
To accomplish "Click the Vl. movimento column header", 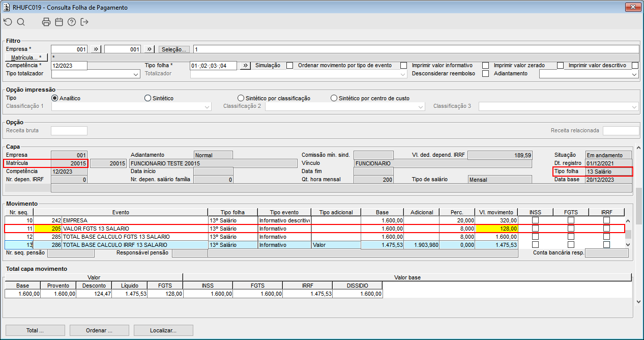I will coord(496,212).
